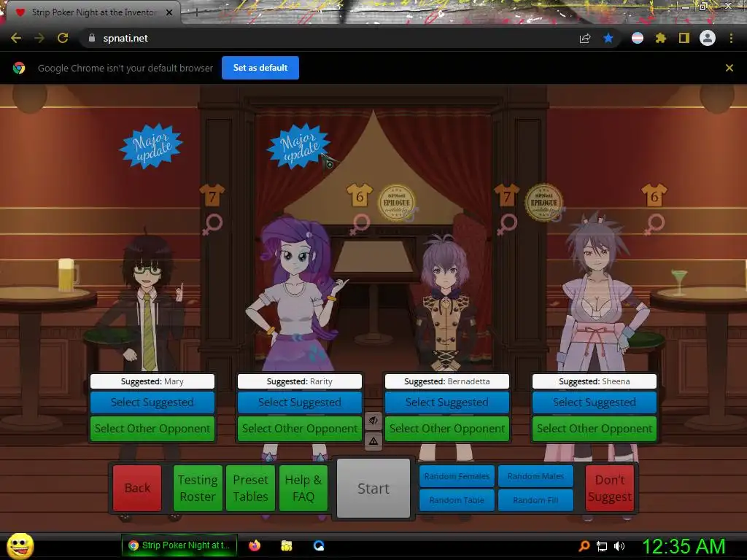Click Random Table button
The height and width of the screenshot is (560, 747).
point(457,500)
